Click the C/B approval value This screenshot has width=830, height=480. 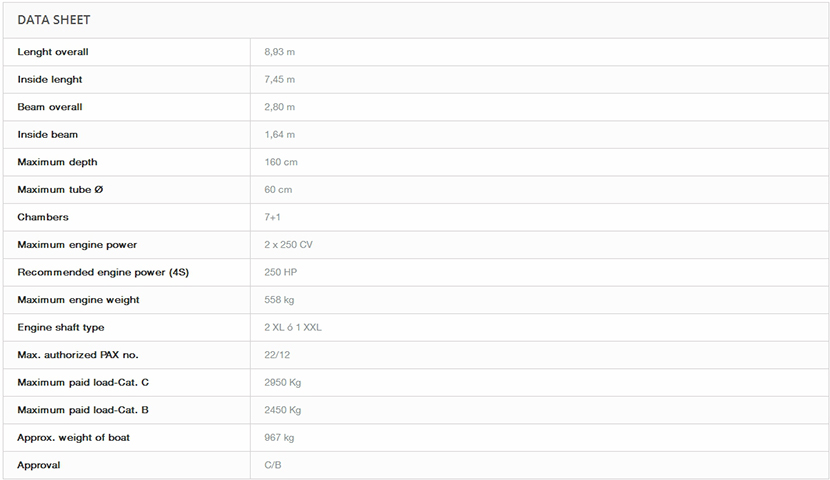(x=273, y=465)
